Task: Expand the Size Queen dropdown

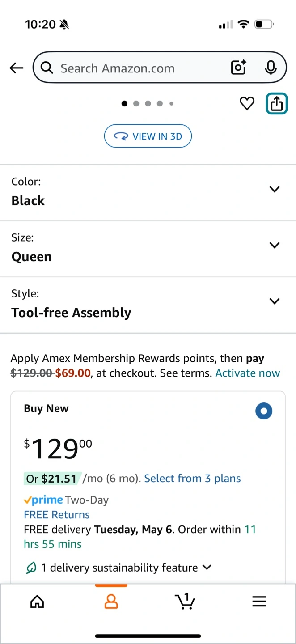Action: coord(274,245)
